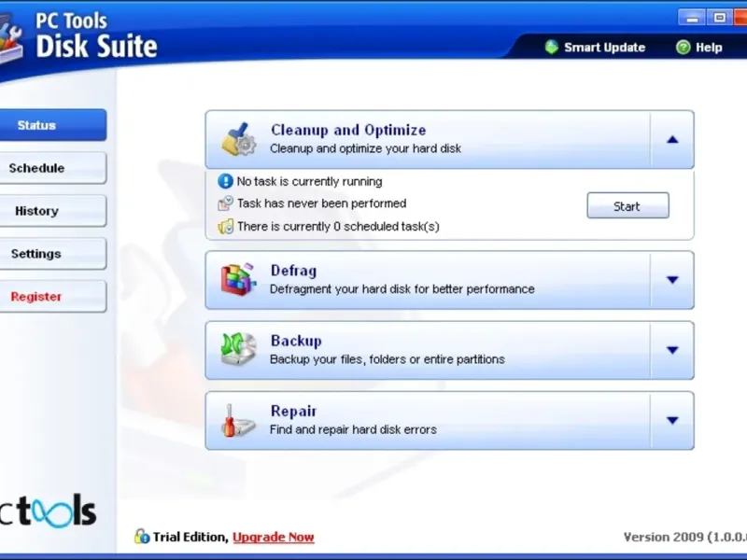Click the Cleanup and Optimize broom icon
The width and height of the screenshot is (747, 560).
pyautogui.click(x=238, y=139)
